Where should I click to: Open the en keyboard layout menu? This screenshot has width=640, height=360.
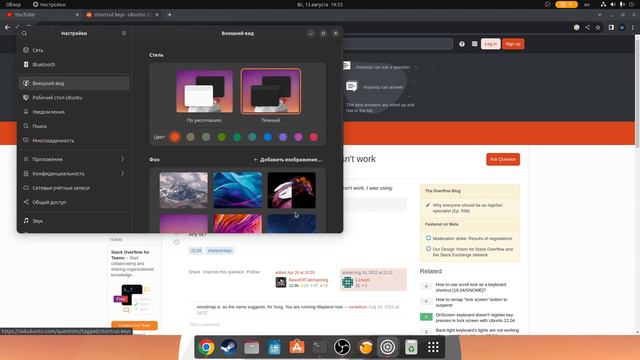[x=587, y=4]
